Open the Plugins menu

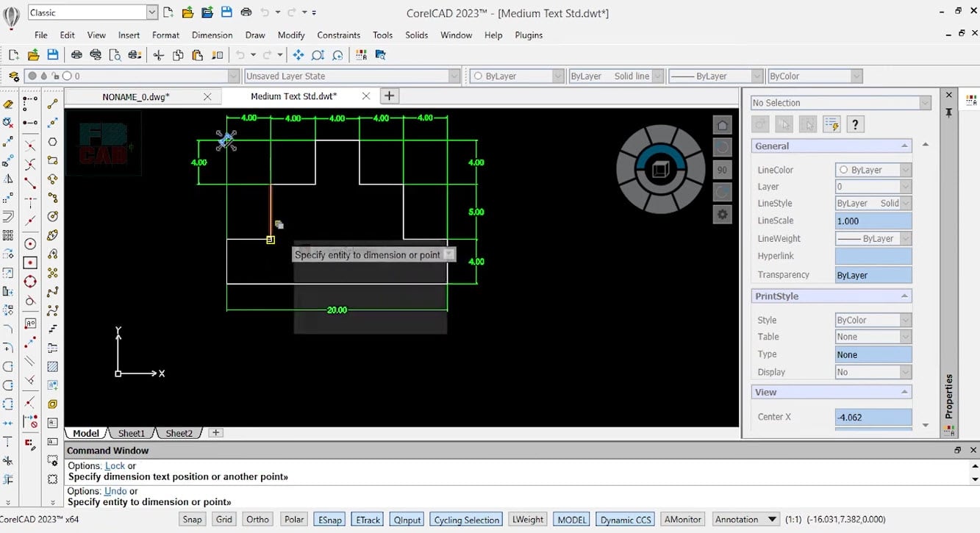(x=529, y=35)
